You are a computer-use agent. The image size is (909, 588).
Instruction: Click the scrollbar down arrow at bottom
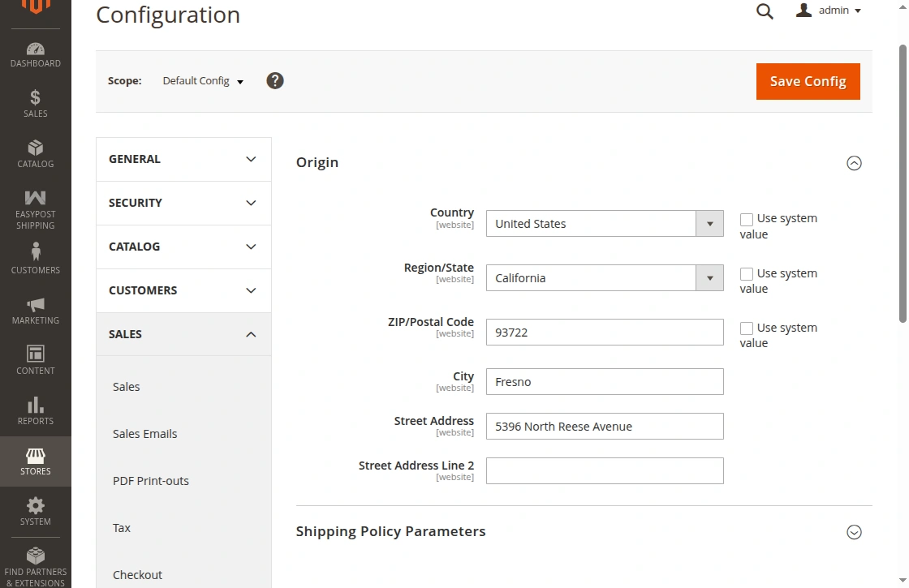[x=903, y=580]
